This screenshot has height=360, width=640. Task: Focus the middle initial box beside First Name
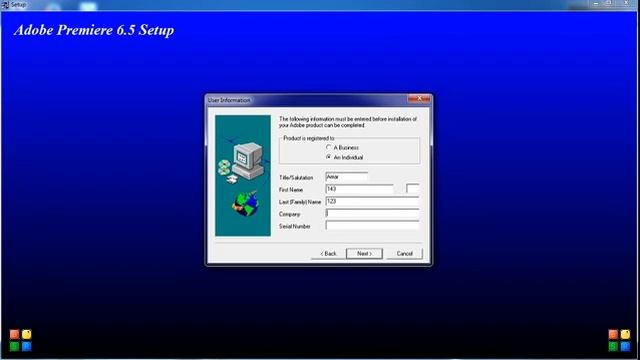click(413, 189)
